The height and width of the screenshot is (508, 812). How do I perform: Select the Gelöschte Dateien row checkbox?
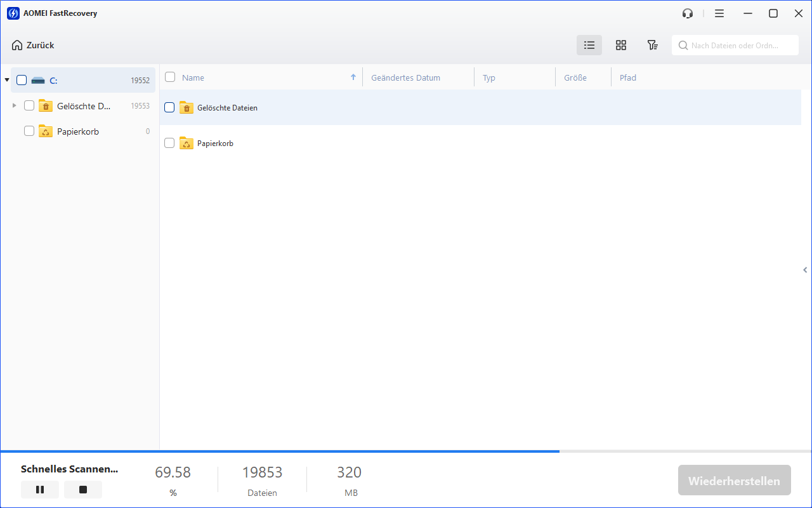click(169, 107)
